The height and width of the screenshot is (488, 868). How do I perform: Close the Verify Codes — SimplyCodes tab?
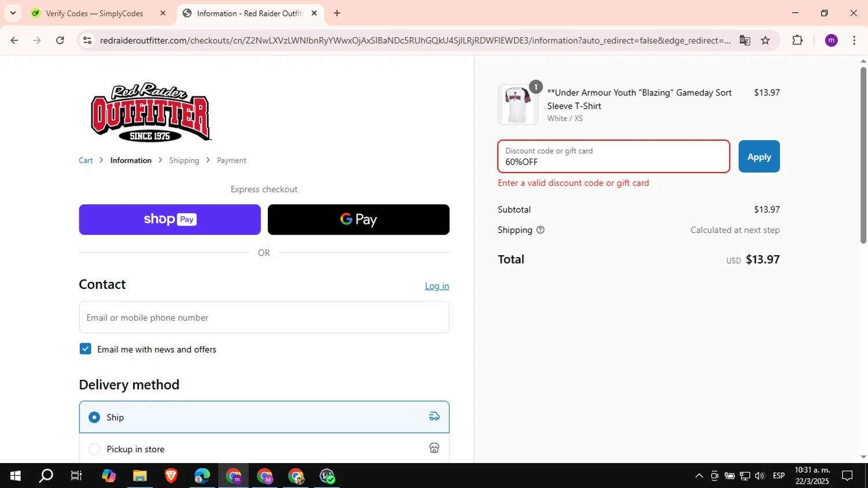(163, 13)
